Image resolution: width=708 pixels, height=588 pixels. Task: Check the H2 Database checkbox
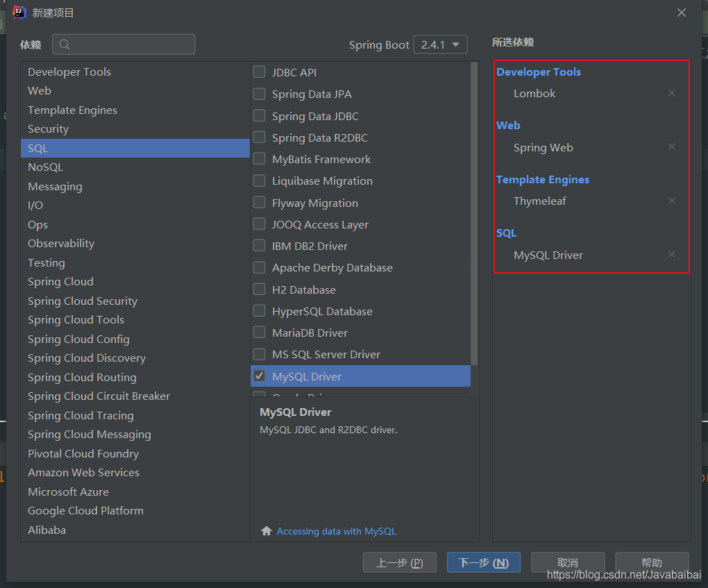259,289
